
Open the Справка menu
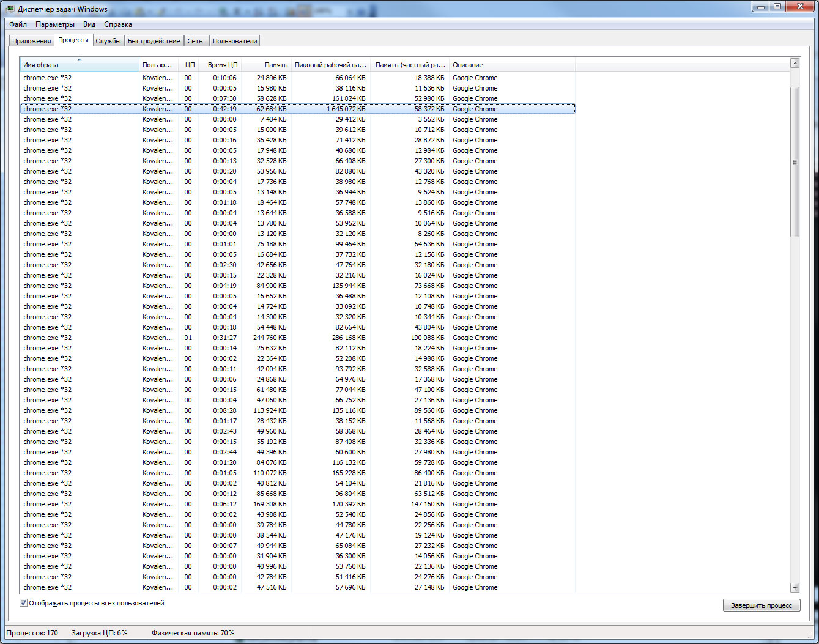[x=118, y=24]
